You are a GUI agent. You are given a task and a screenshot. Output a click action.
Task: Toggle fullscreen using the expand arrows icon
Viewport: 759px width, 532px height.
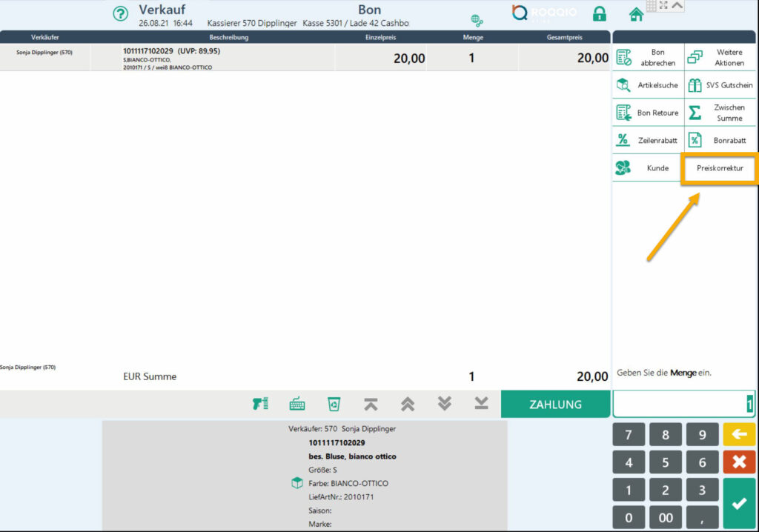[663, 5]
